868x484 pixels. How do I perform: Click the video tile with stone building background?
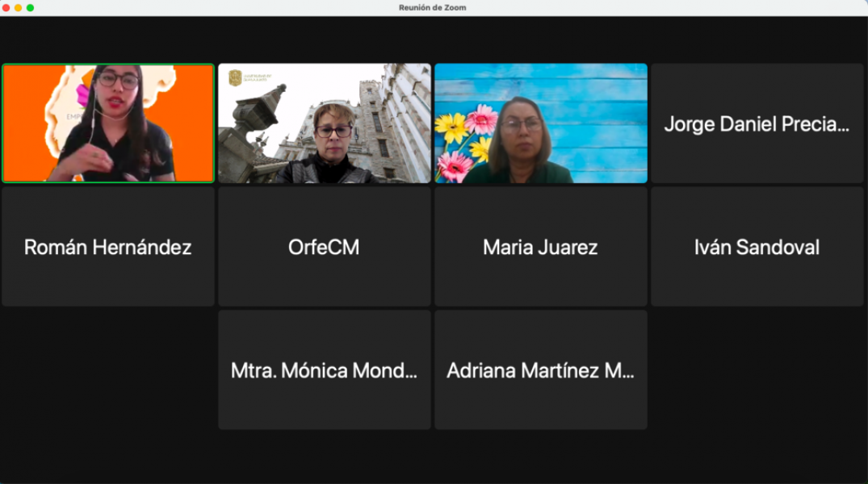[324, 123]
